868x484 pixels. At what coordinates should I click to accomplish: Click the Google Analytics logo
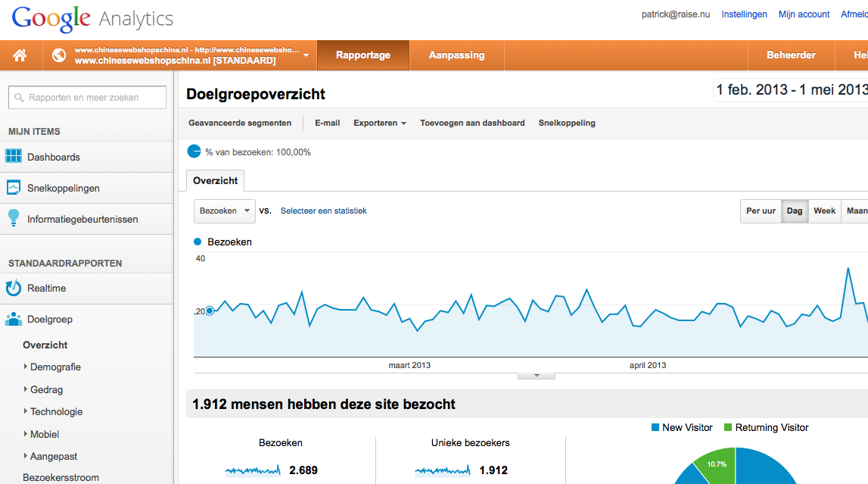(x=92, y=19)
